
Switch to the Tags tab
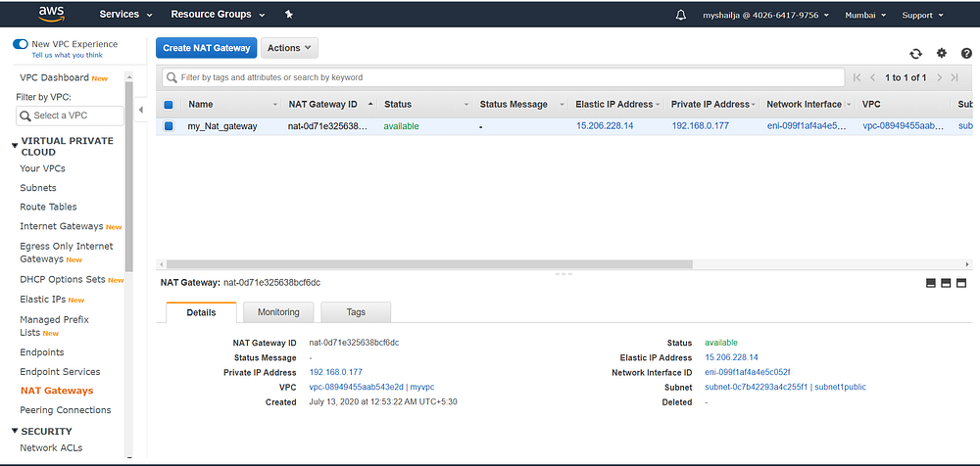[x=356, y=312]
